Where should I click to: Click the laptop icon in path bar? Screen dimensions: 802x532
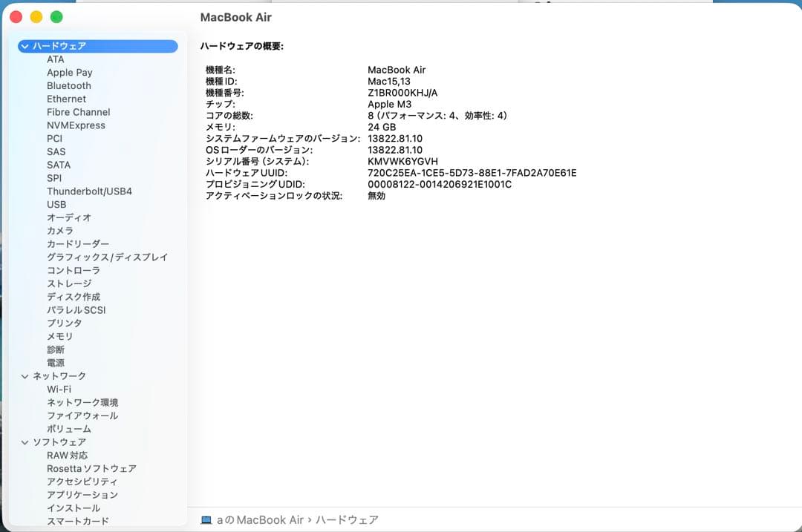click(x=206, y=520)
